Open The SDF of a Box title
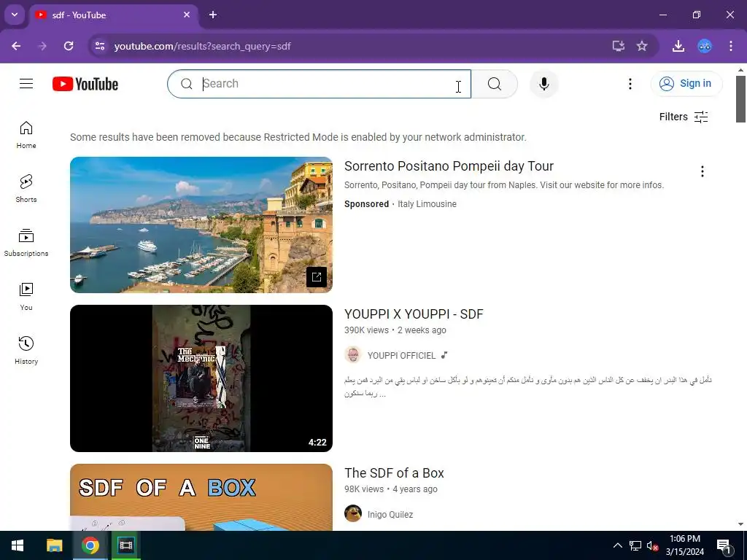The width and height of the screenshot is (747, 560). pos(394,472)
